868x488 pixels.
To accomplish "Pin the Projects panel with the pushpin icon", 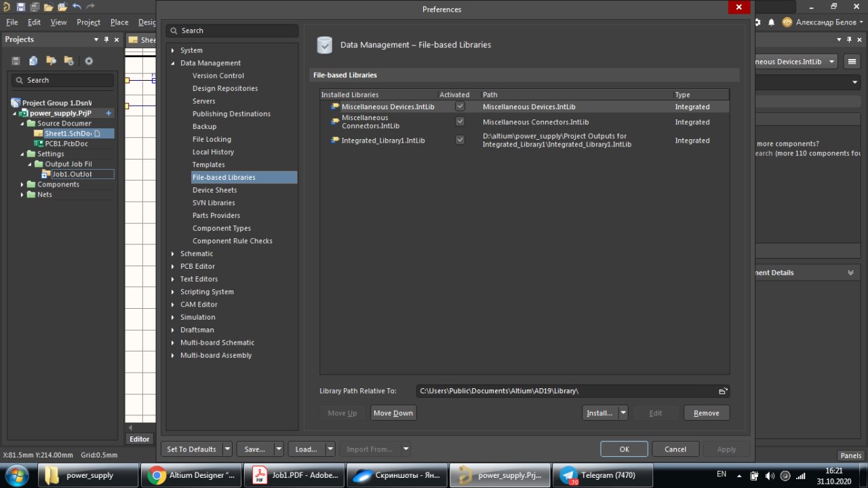I will 106,39.
